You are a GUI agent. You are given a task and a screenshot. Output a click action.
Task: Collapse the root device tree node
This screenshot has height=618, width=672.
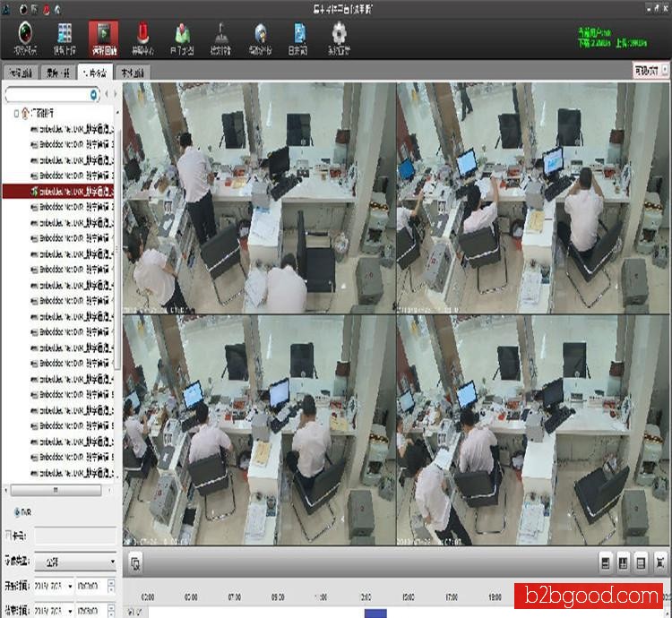pyautogui.click(x=16, y=114)
